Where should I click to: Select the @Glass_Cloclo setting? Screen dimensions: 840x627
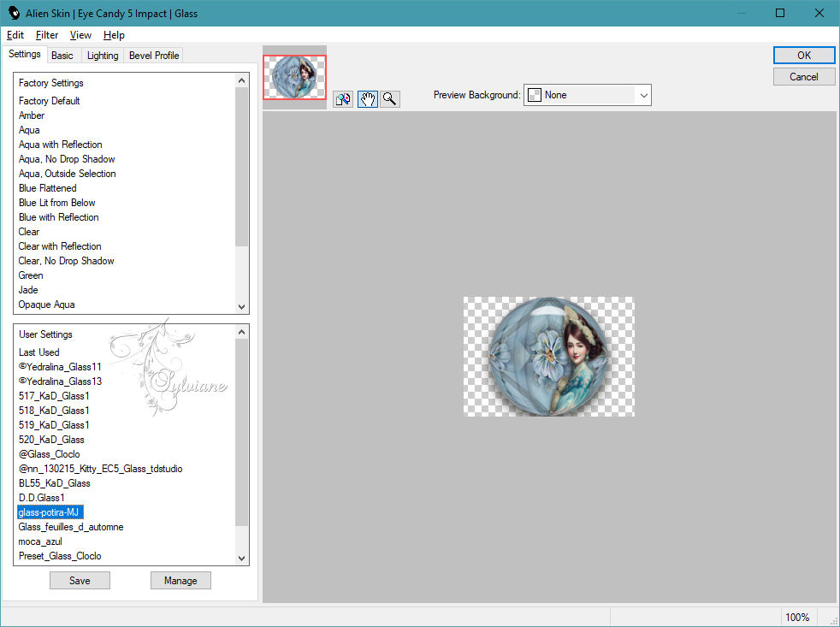point(49,454)
